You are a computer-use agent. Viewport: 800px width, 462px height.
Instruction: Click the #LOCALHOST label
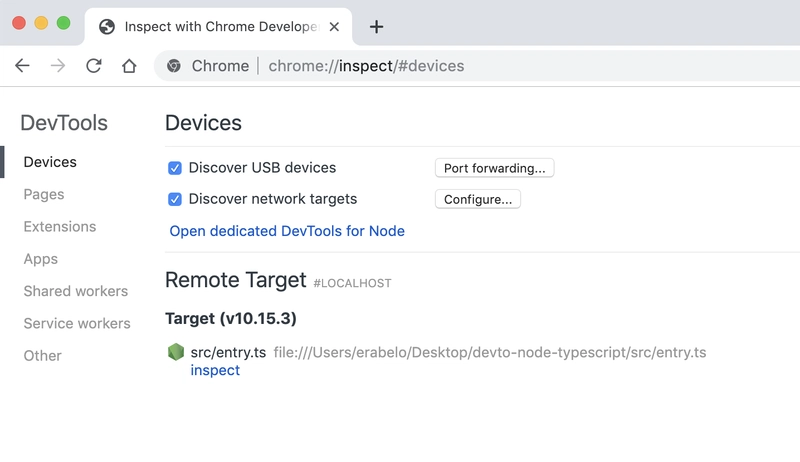click(x=352, y=283)
